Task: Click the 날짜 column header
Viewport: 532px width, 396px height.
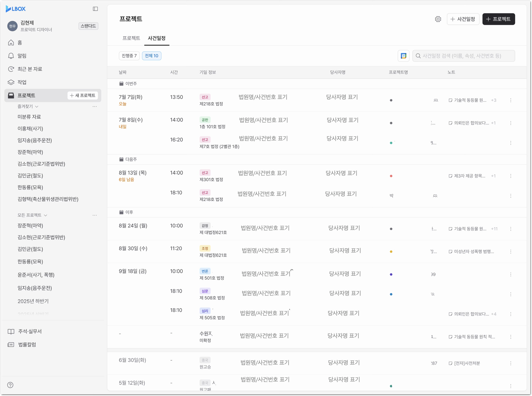Action: click(x=123, y=72)
